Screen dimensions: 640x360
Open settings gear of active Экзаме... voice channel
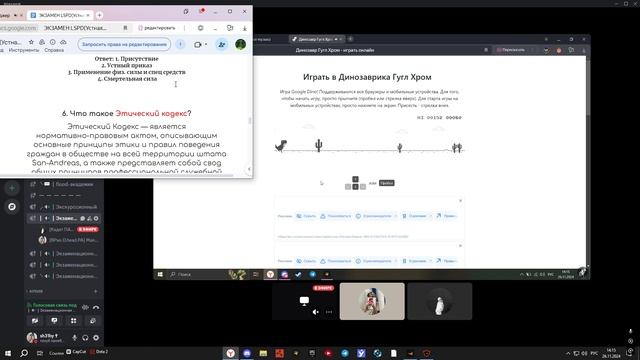(x=96, y=218)
